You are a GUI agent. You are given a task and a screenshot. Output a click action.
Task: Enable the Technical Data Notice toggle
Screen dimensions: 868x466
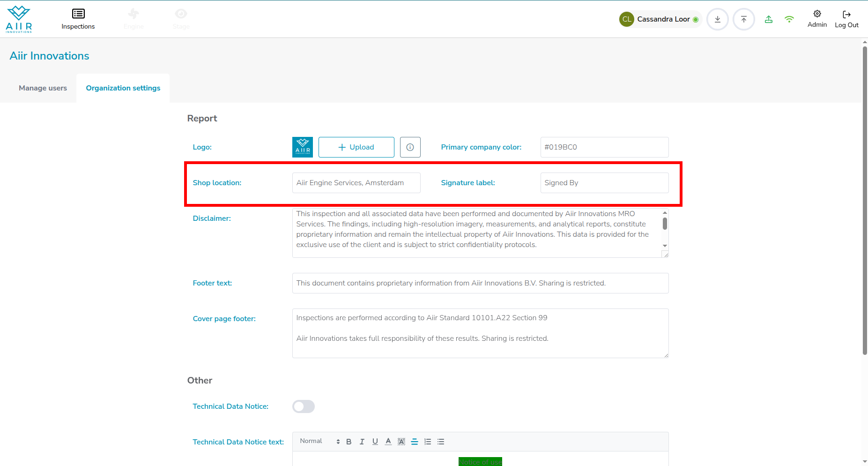pyautogui.click(x=304, y=406)
